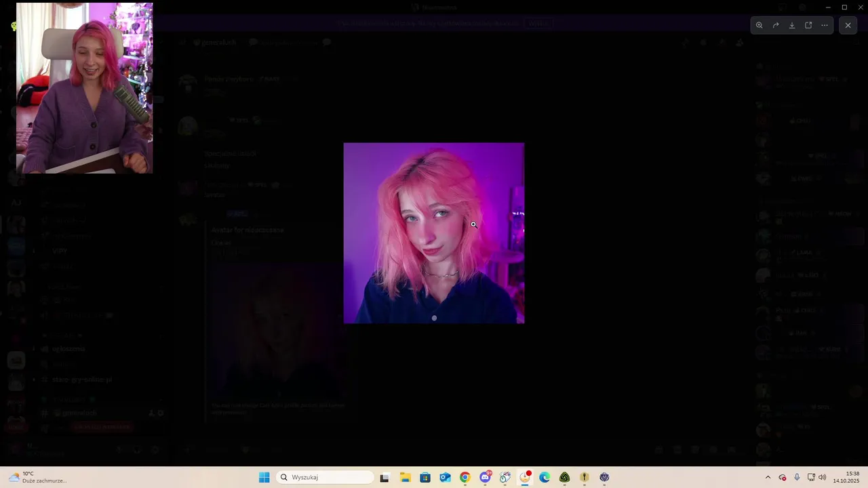Open the volume control tray icon

click(823, 477)
